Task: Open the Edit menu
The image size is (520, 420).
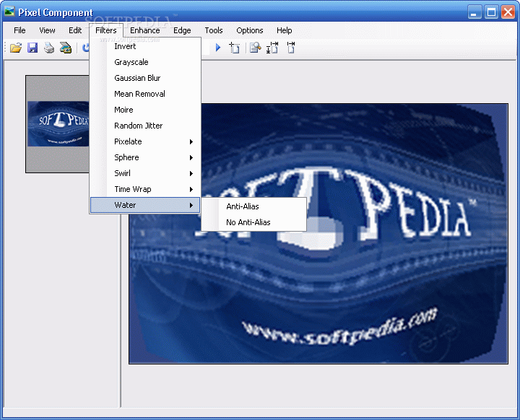Action: pyautogui.click(x=75, y=30)
